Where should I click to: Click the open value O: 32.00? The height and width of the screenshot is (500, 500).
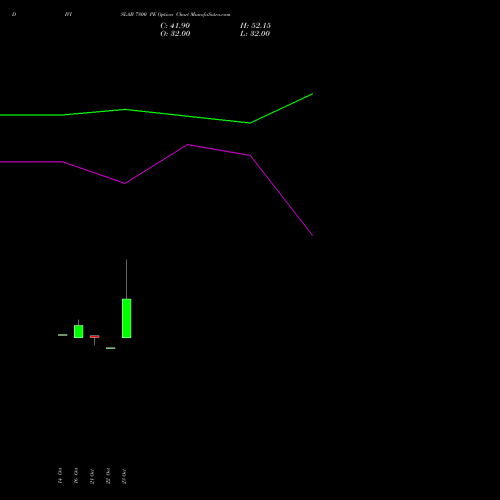175,34
